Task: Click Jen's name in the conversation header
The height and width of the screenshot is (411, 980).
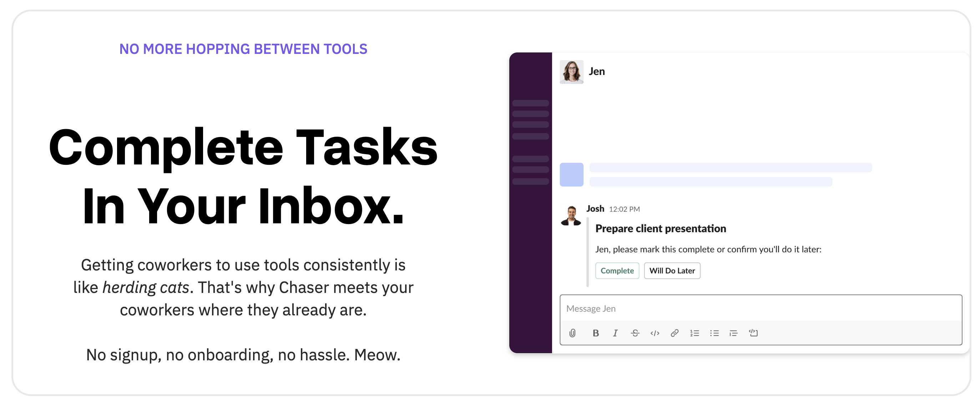Action: (x=597, y=71)
